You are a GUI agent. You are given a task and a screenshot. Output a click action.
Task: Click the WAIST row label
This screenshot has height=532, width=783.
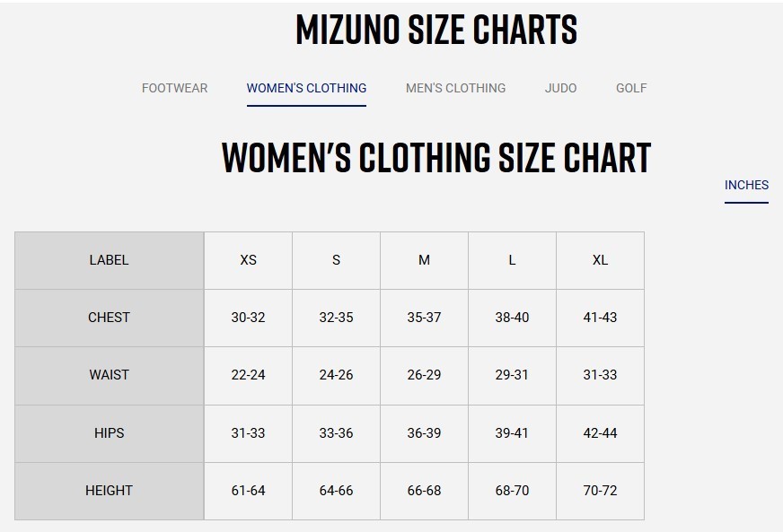pos(109,375)
